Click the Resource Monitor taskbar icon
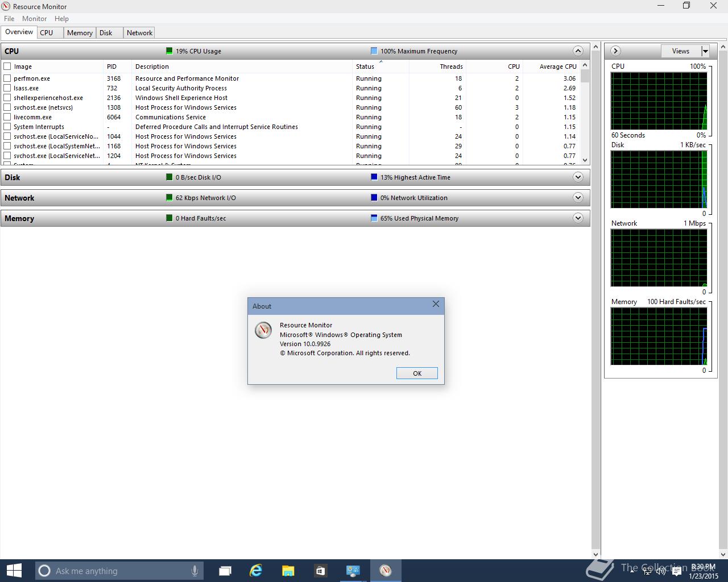The height and width of the screenshot is (582, 728). (x=386, y=571)
